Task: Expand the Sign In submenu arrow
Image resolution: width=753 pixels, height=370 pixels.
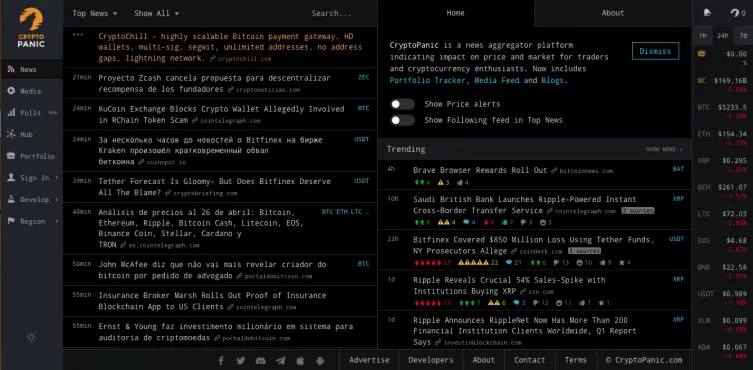Action: (x=57, y=178)
